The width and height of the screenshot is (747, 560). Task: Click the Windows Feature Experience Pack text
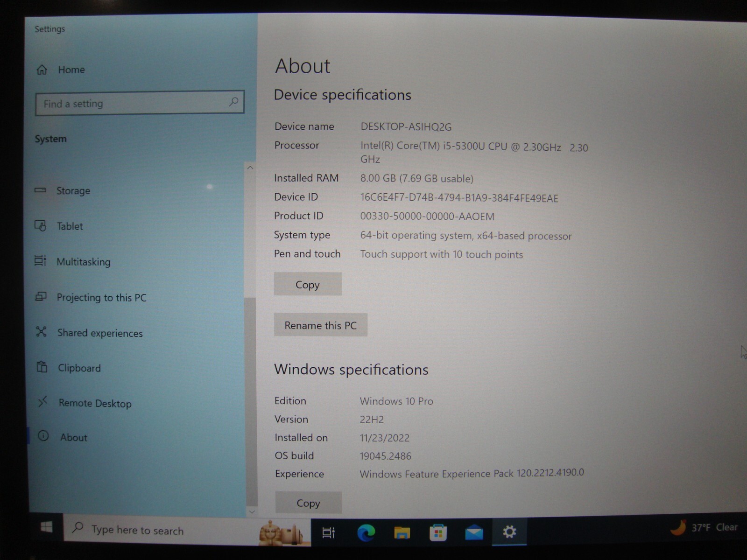472,474
